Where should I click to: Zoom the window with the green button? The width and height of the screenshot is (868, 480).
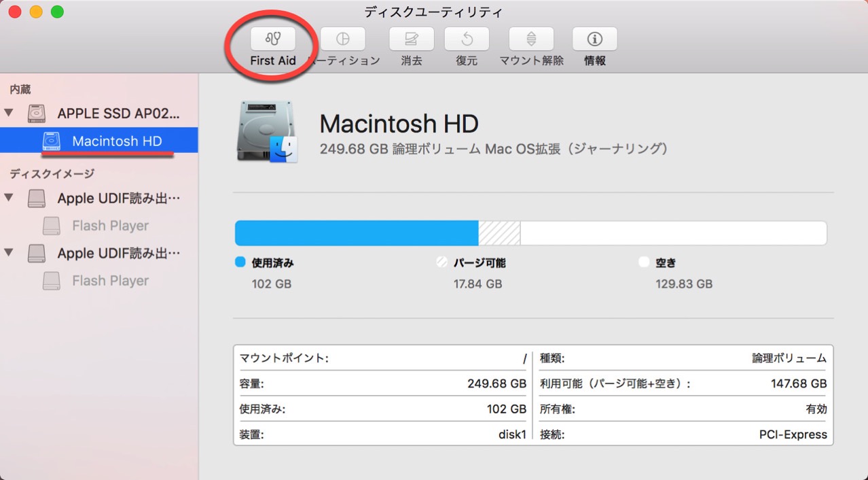pos(57,12)
